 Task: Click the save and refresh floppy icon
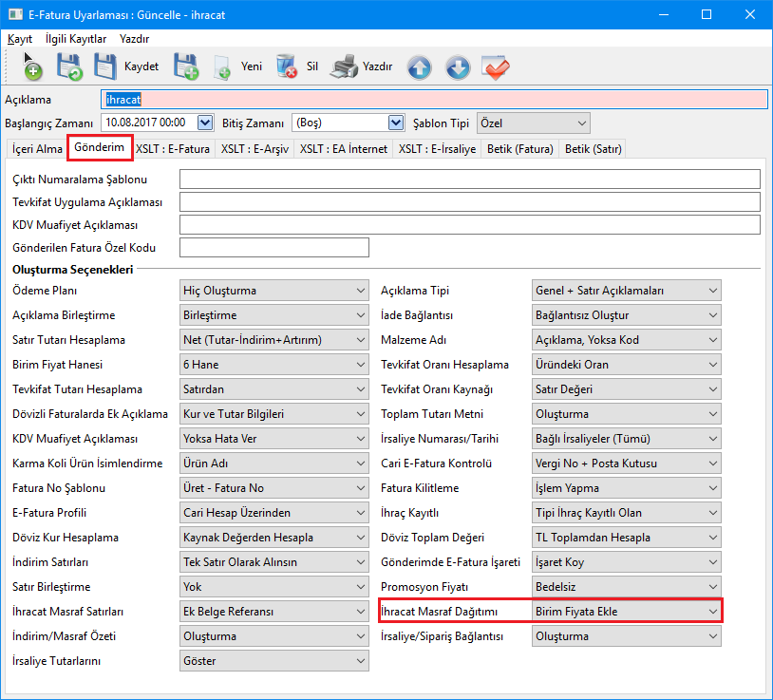coord(69,67)
